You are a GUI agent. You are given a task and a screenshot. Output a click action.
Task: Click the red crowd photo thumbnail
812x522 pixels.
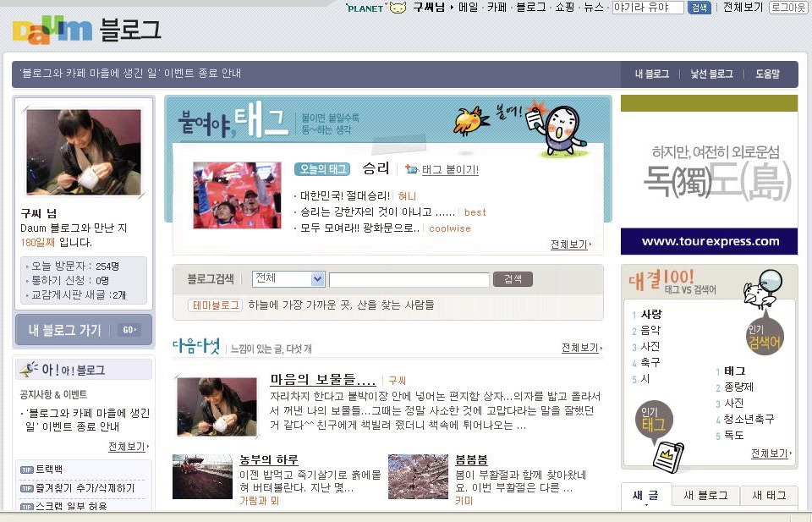[x=237, y=195]
